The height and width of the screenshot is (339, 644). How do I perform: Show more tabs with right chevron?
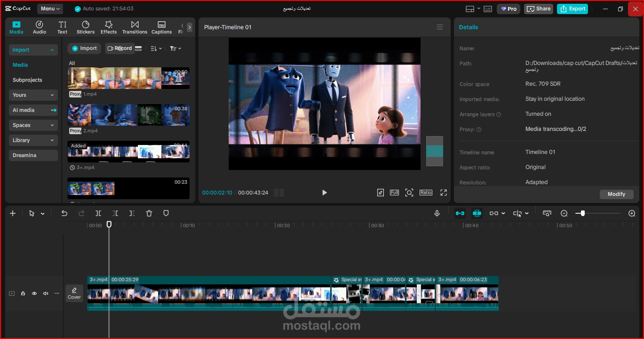point(190,27)
